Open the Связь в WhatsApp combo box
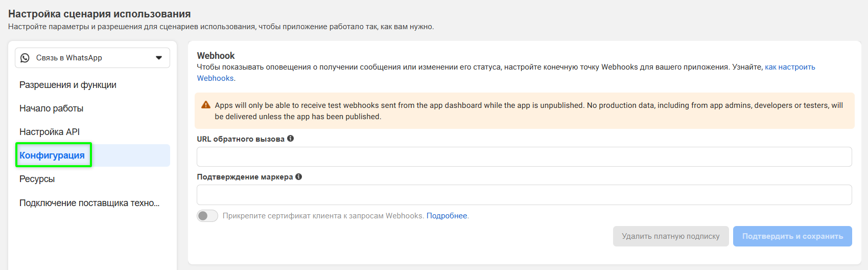This screenshot has height=270, width=868. [92, 58]
